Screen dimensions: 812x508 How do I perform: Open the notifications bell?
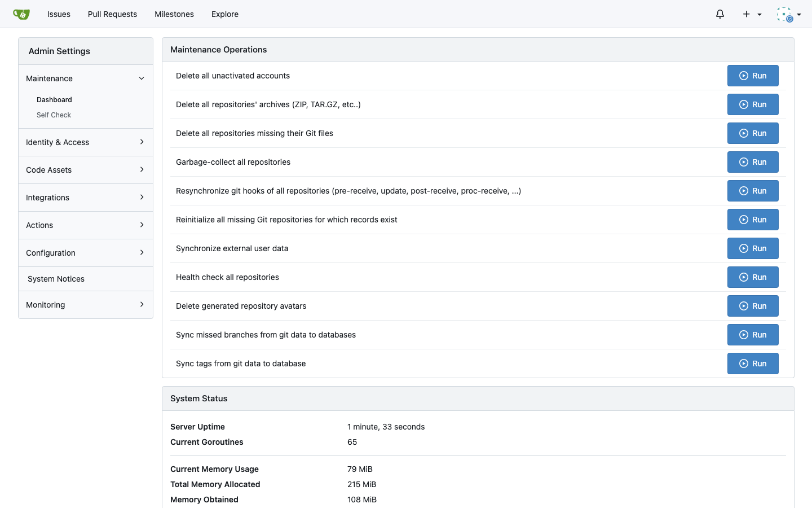[x=720, y=14]
